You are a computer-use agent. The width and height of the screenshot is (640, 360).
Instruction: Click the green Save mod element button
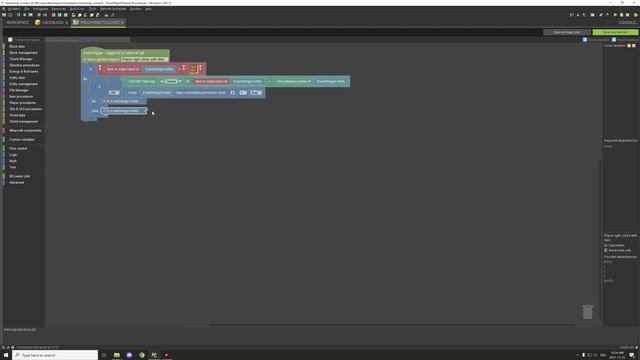click(x=615, y=32)
